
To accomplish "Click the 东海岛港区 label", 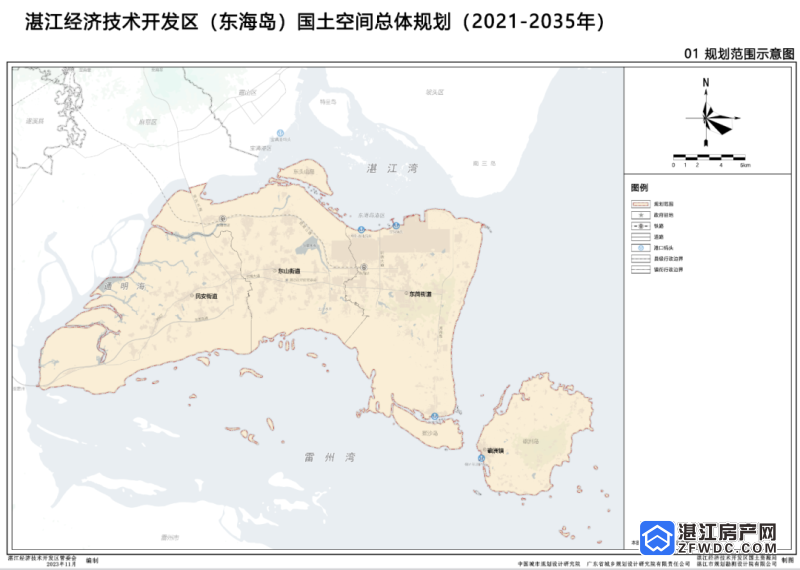I will 371,216.
